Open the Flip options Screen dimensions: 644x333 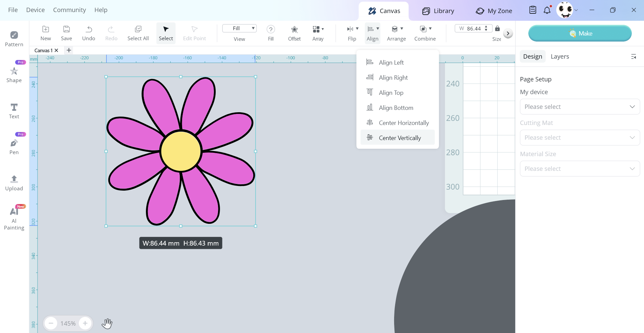coord(352,33)
